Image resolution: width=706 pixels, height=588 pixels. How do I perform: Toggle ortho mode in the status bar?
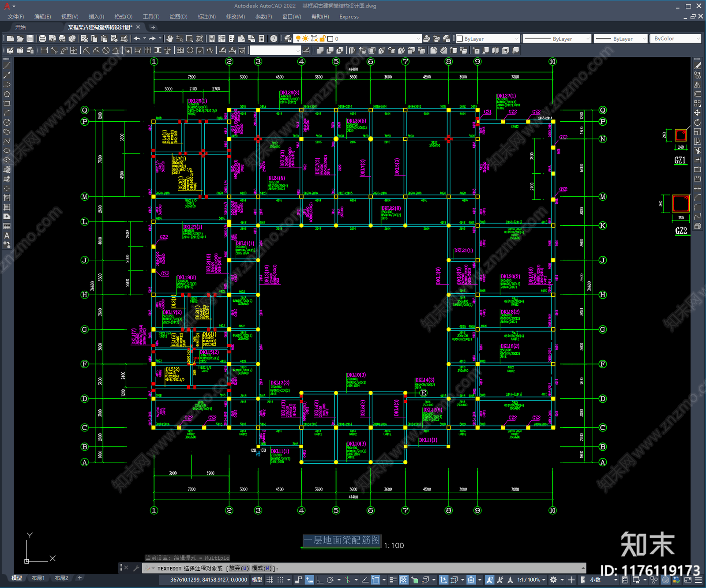pyautogui.click(x=319, y=580)
